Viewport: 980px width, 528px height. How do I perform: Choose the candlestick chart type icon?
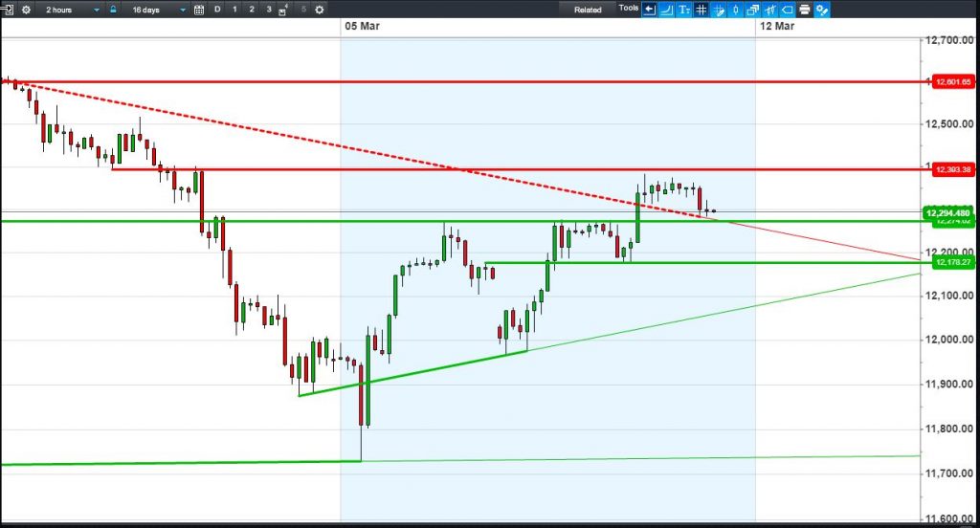point(736,10)
